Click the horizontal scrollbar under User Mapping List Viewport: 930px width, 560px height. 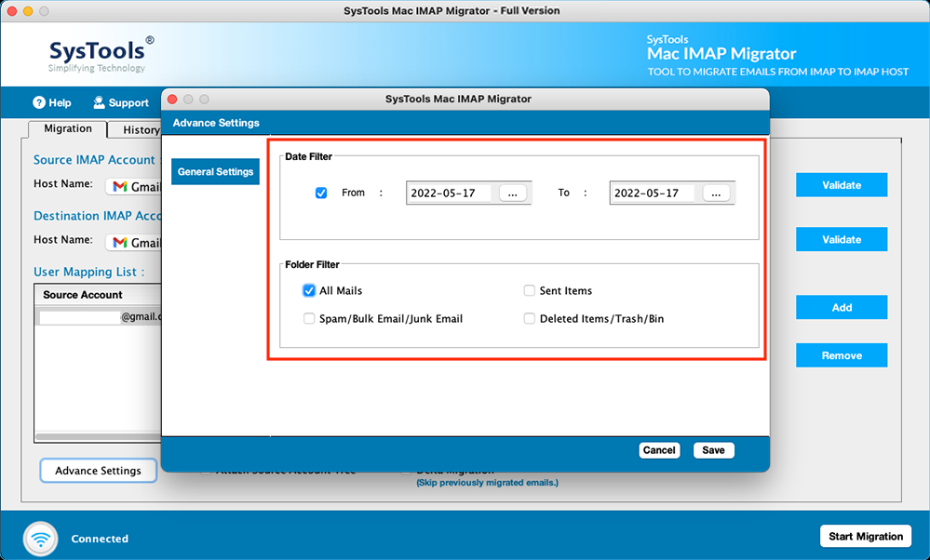tap(98, 437)
